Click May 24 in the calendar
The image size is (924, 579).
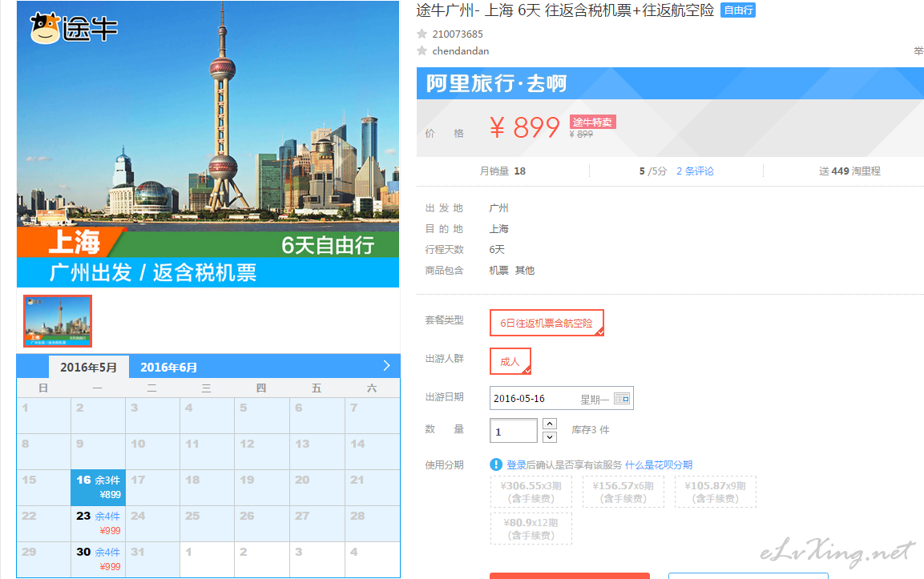(152, 523)
